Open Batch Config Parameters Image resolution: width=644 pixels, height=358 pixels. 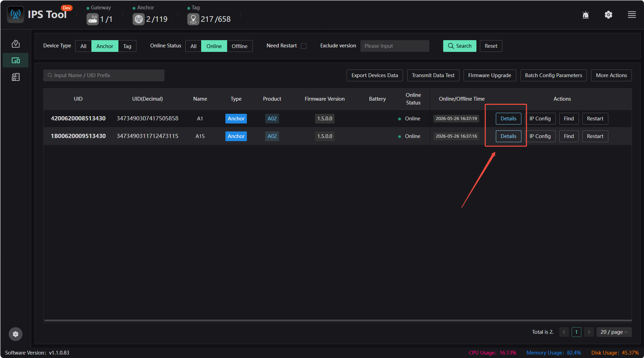point(553,75)
